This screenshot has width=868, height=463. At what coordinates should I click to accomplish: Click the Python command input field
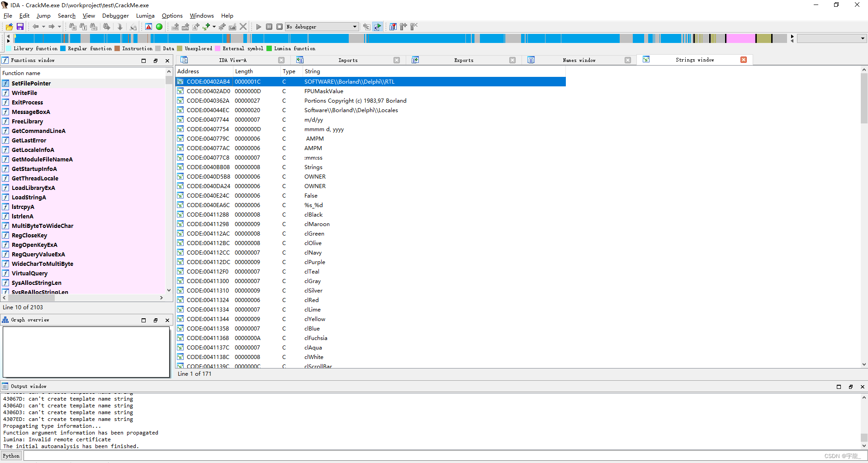(445, 456)
